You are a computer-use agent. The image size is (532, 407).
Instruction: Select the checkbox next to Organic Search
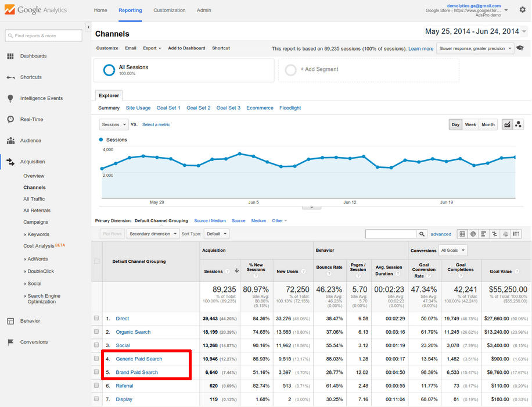96,331
